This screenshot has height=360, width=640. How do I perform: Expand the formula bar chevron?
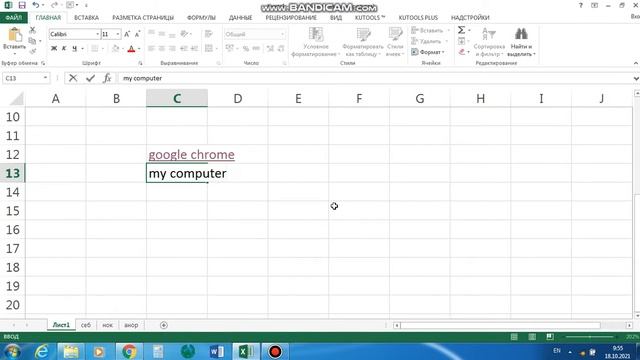pos(636,78)
